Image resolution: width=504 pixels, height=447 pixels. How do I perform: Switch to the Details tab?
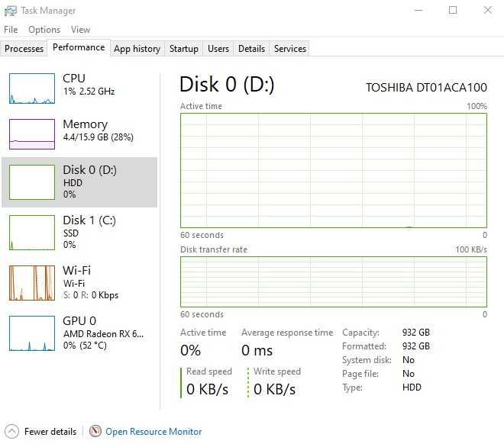click(251, 49)
